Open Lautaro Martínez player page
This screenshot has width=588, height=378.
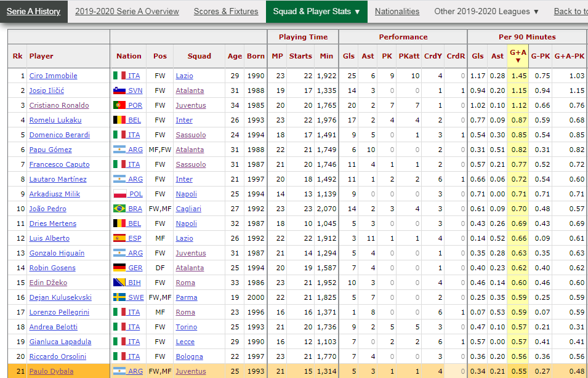[58, 179]
